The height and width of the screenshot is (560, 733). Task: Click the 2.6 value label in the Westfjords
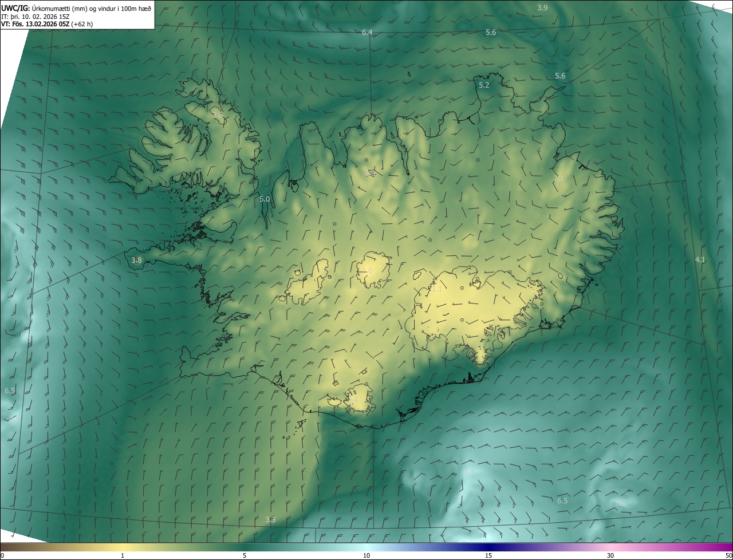[x=218, y=116]
